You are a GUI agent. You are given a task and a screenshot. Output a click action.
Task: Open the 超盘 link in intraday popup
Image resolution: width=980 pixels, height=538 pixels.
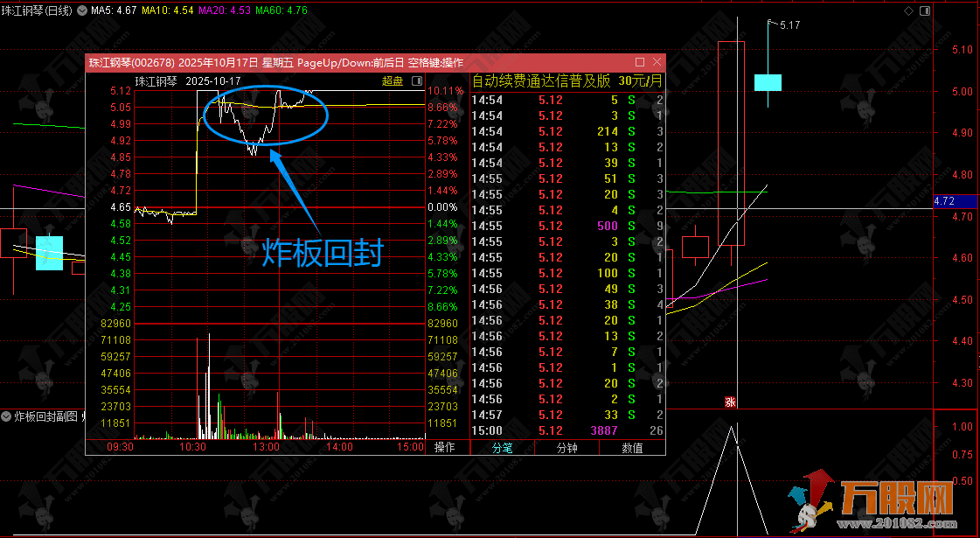click(x=393, y=81)
